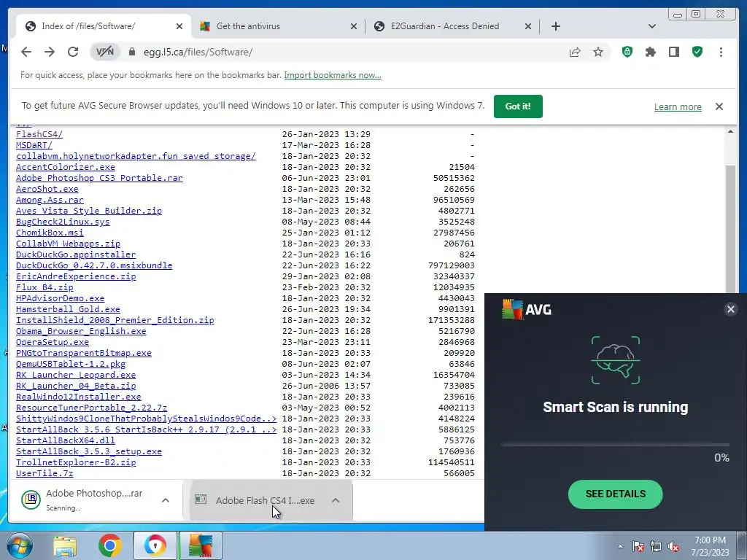The image size is (747, 560).
Task: Open the green privacy guard shield icon
Action: point(627,52)
